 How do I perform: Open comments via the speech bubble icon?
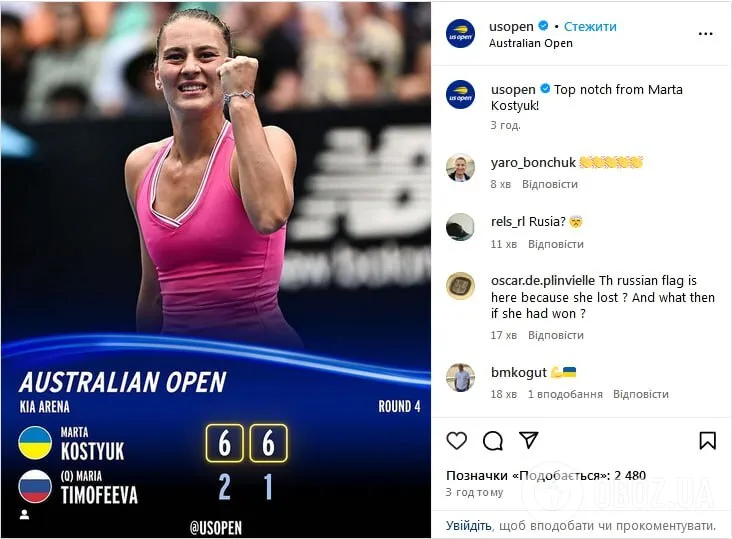tap(493, 441)
